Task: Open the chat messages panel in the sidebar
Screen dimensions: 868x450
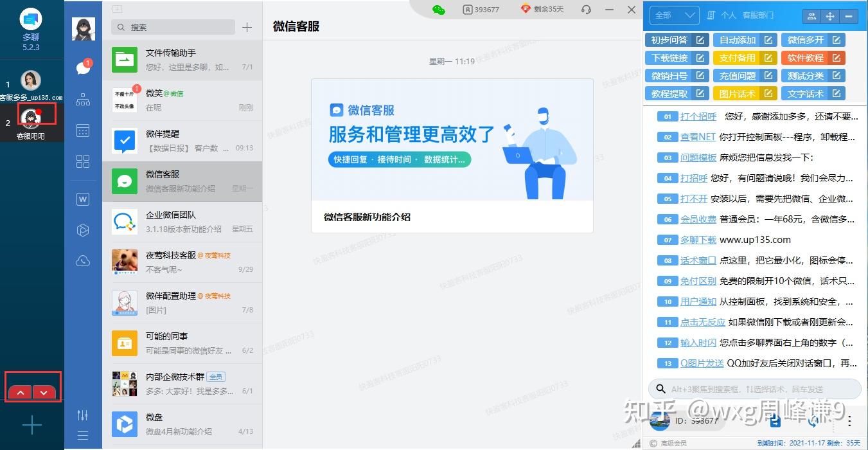Action: [82, 67]
